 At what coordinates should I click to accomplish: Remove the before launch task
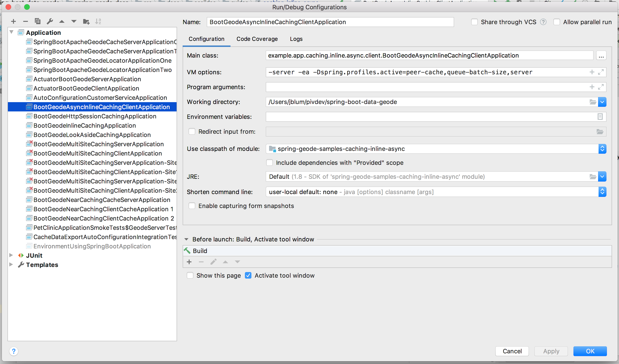[x=201, y=262]
